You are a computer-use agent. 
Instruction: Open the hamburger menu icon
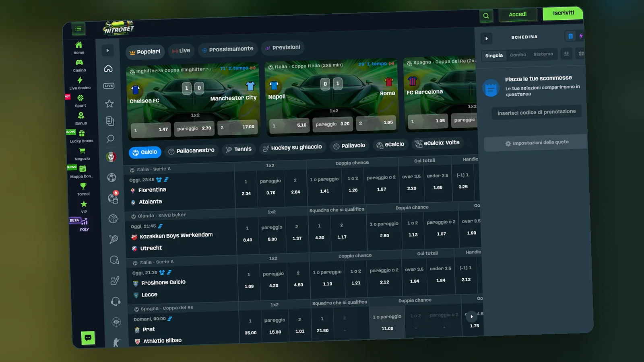pyautogui.click(x=78, y=29)
